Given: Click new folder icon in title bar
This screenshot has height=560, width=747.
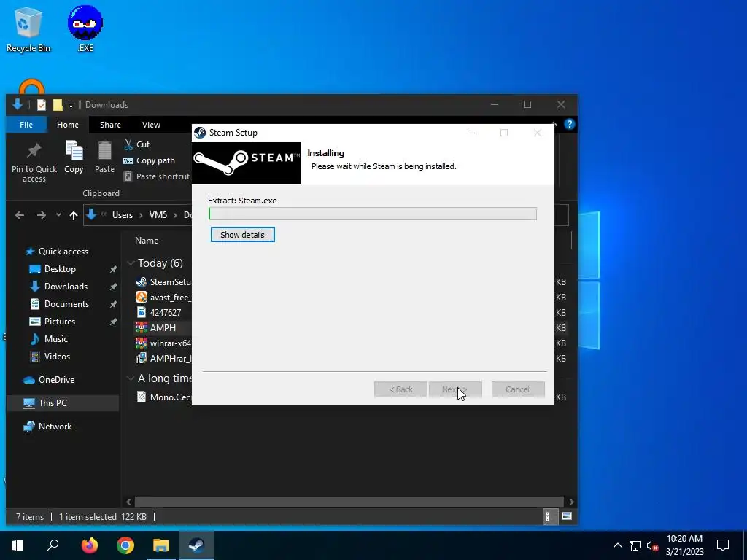Looking at the screenshot, I should coord(58,105).
